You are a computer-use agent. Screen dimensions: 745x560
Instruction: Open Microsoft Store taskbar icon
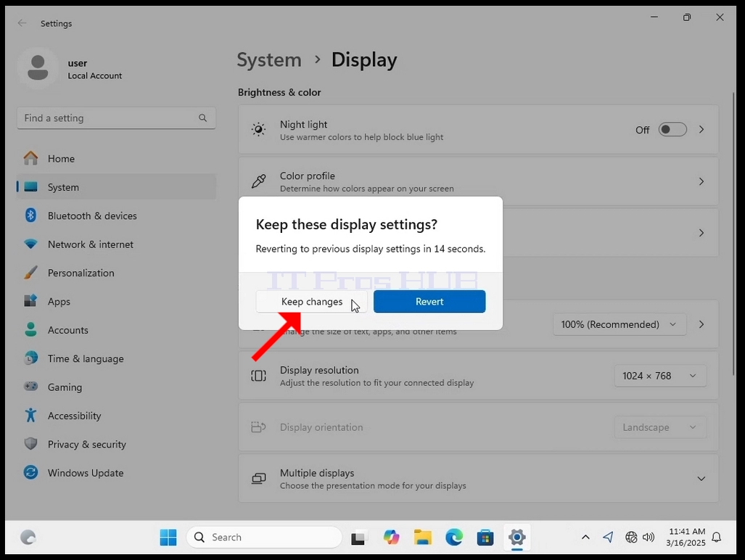(485, 538)
